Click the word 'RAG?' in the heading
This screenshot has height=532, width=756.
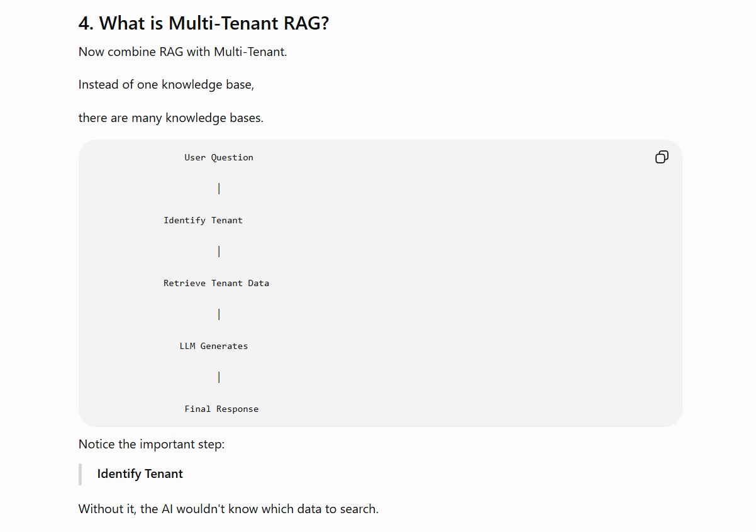coord(306,23)
